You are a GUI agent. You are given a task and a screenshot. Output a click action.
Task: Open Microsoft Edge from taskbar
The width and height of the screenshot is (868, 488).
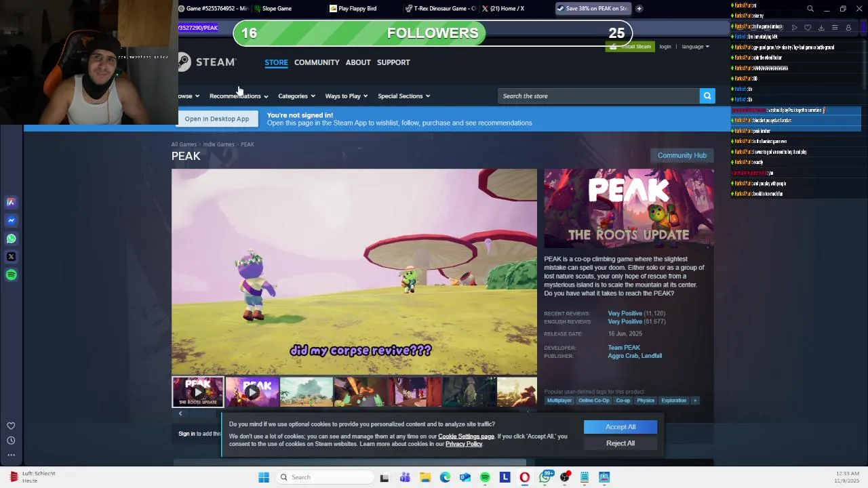click(x=445, y=477)
